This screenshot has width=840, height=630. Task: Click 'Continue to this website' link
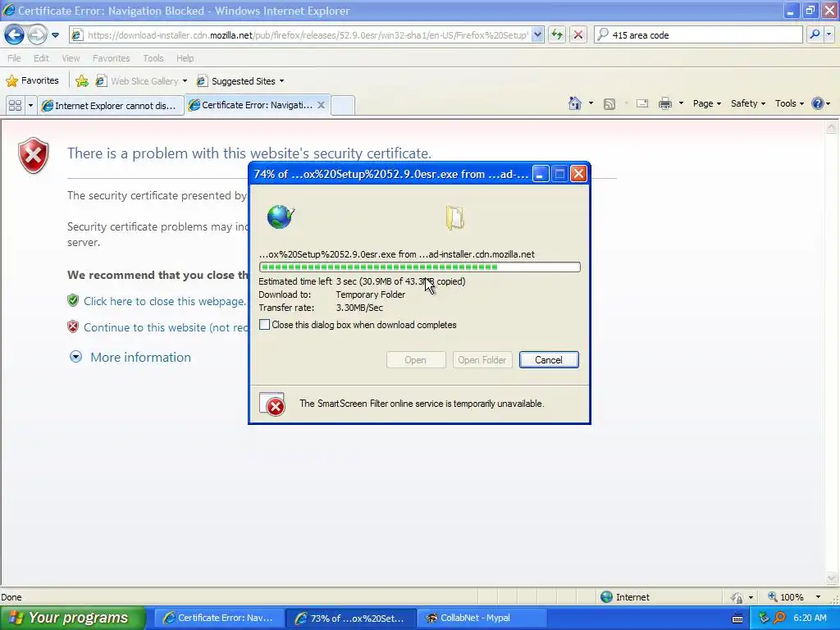click(166, 327)
